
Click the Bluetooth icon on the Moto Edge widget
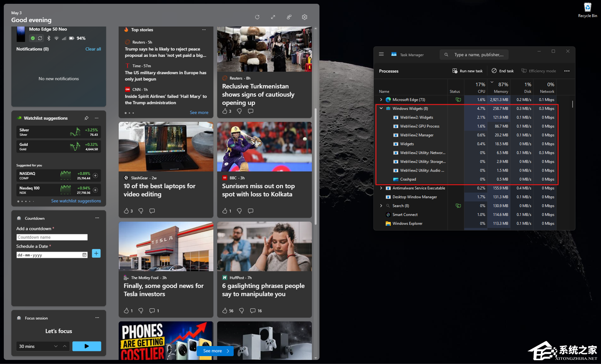[48, 38]
